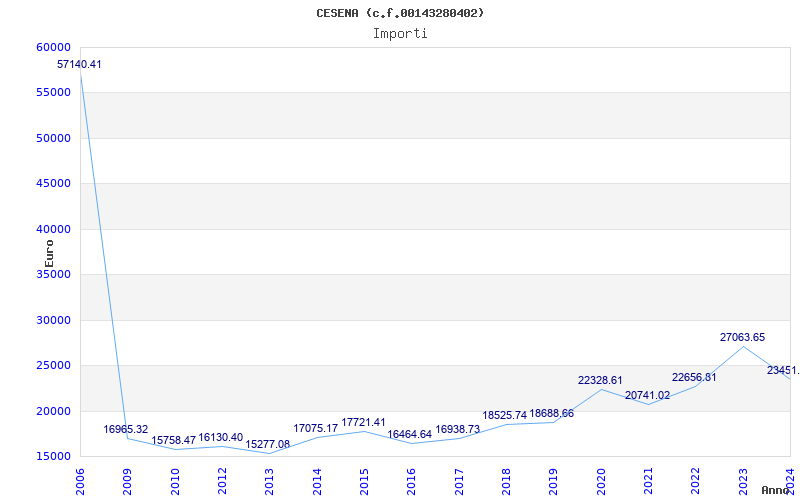The height and width of the screenshot is (500, 800).
Task: Click the 2021 x-axis year label
Action: (x=648, y=482)
